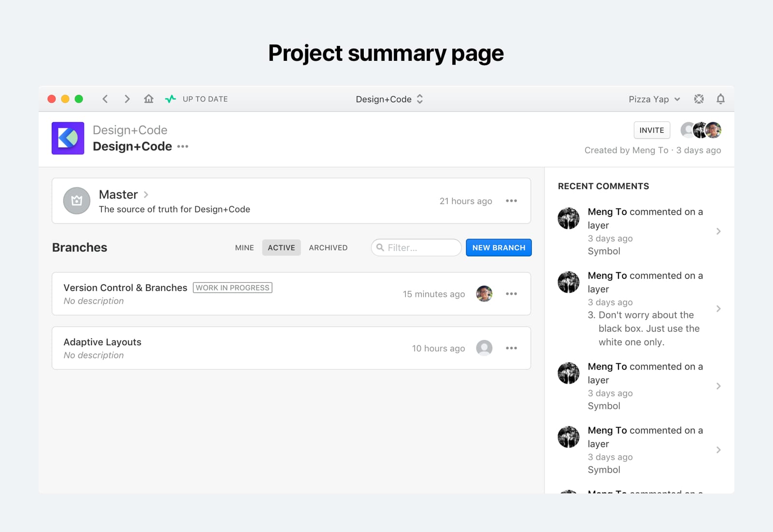
Task: Switch branch filter to ARCHIVED
Action: (x=328, y=247)
